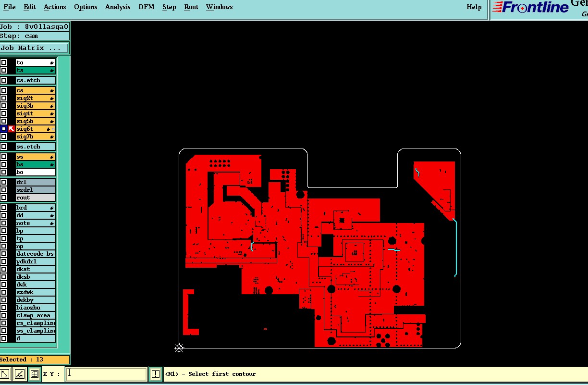This screenshot has height=385, width=588.
Task: Open the Help menu
Action: coord(474,7)
